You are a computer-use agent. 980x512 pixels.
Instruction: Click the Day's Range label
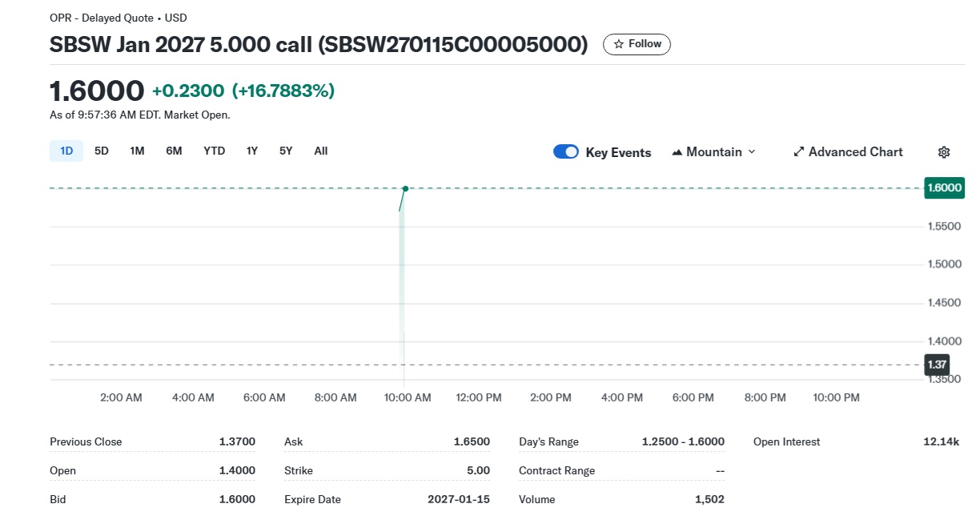tap(548, 441)
